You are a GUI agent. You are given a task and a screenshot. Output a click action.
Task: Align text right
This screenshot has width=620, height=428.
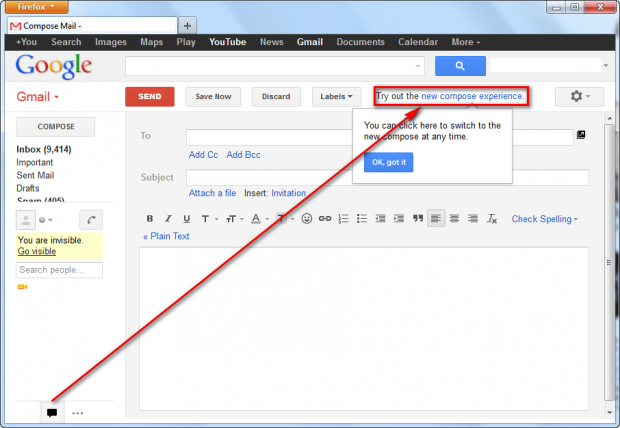pos(473,218)
